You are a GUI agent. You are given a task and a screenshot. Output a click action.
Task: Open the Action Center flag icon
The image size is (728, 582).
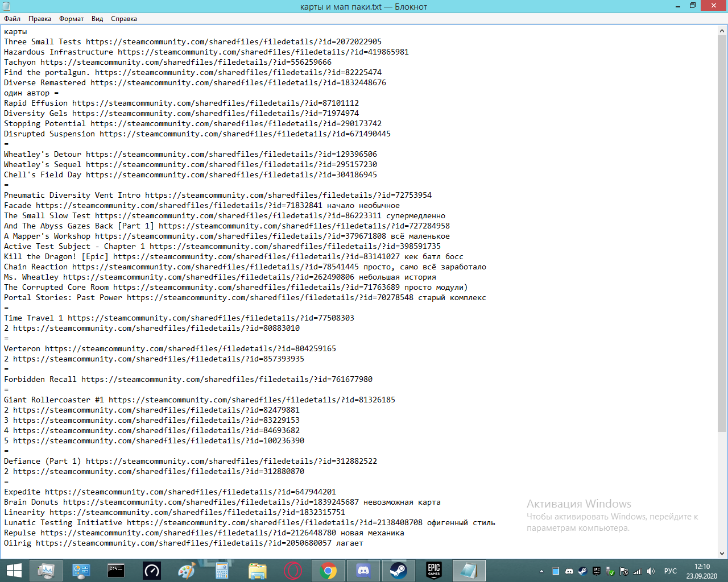point(624,571)
